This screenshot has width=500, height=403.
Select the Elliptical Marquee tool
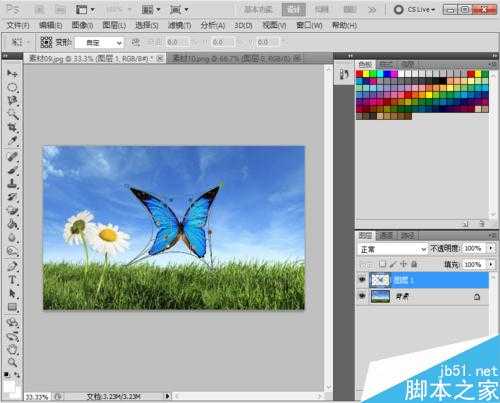[12, 87]
